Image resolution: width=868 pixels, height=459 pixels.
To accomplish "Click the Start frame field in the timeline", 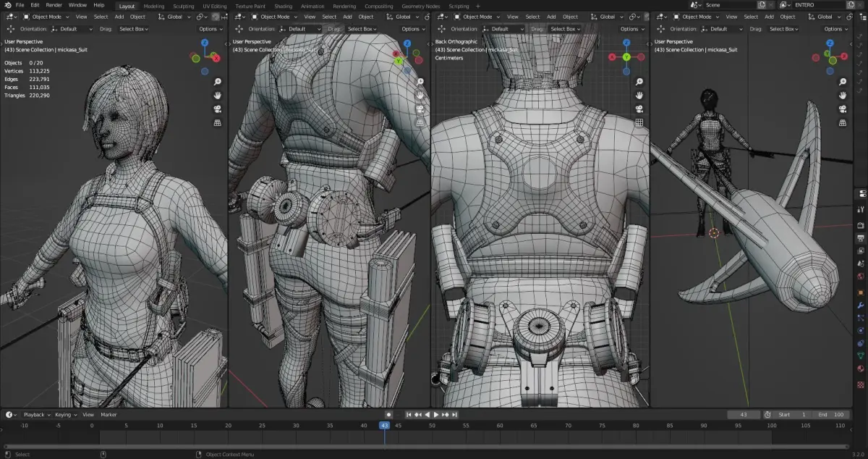I will point(793,414).
